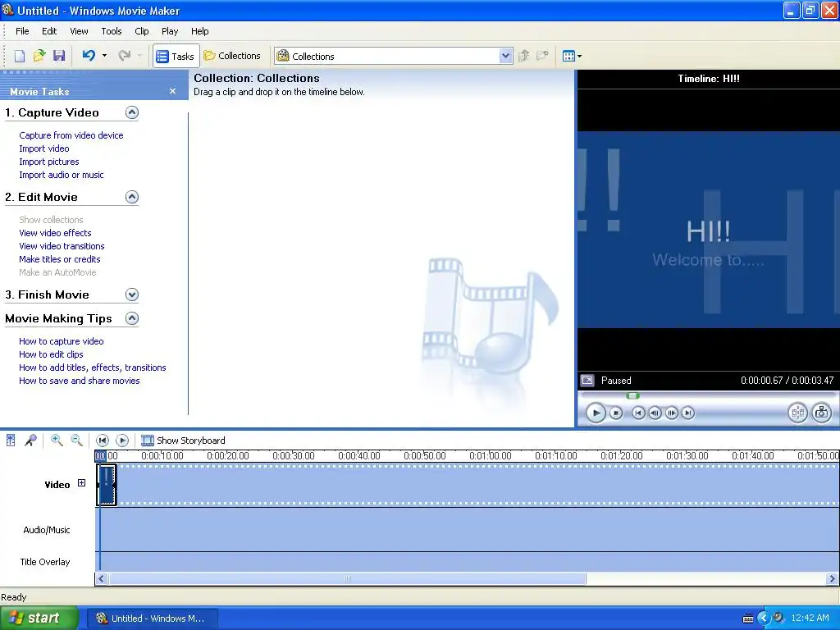Open the File menu

pyautogui.click(x=22, y=31)
